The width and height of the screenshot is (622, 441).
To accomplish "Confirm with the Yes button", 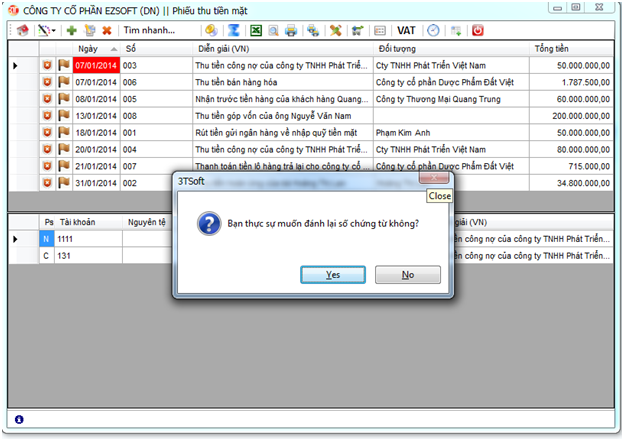I will pyautogui.click(x=332, y=275).
